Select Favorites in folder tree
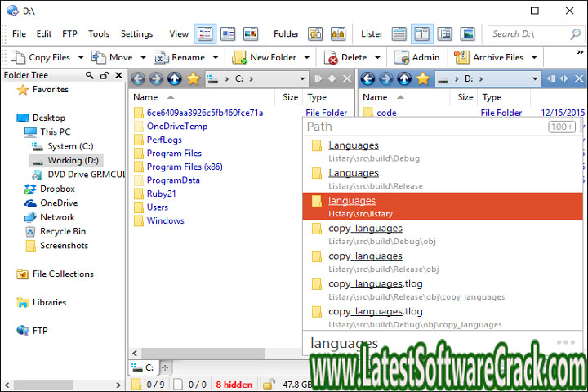 click(x=42, y=90)
